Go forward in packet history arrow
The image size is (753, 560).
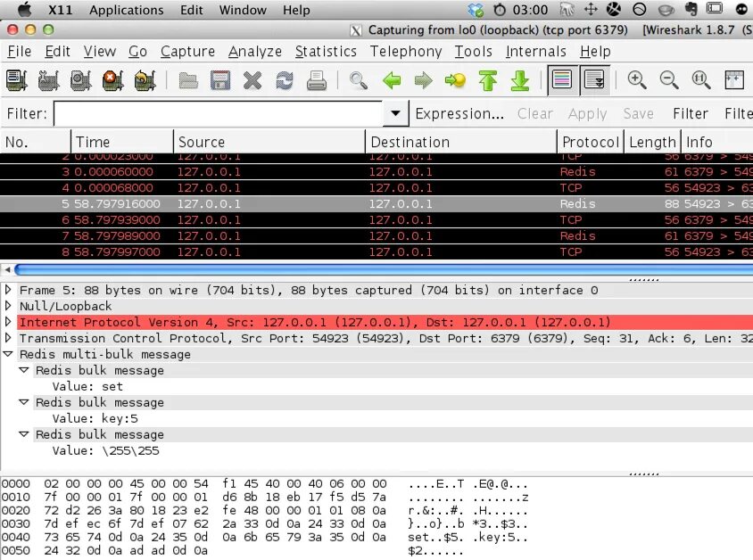(423, 80)
